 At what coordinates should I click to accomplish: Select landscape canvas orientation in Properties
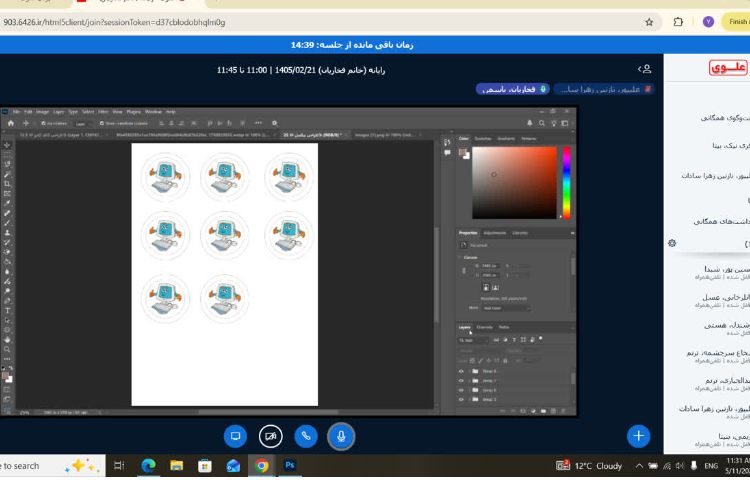[x=496, y=287]
